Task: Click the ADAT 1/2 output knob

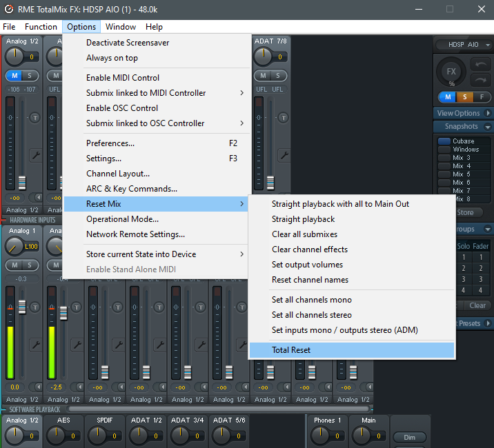Action: pos(139,436)
